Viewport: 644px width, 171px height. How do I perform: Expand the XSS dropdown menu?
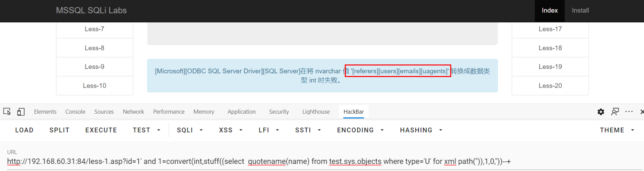[x=231, y=130]
